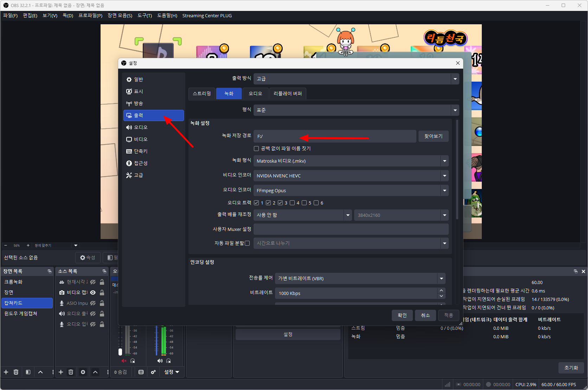Uncheck audio track 3
The height and width of the screenshot is (390, 588).
point(280,203)
